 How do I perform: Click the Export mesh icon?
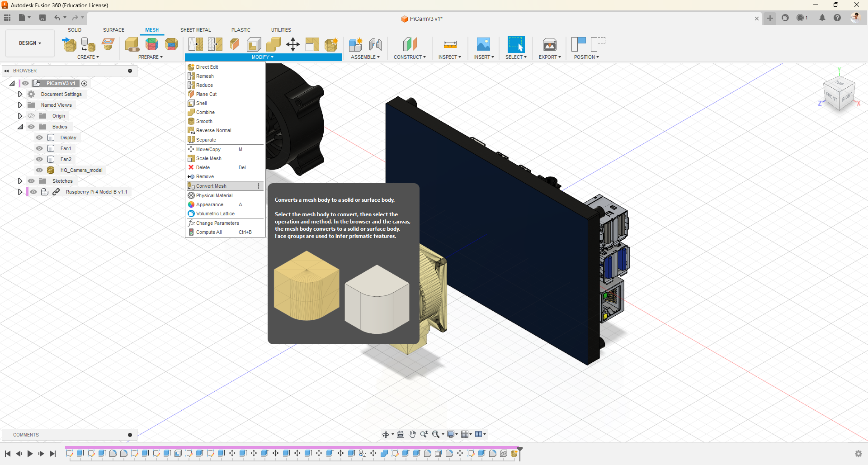point(549,44)
